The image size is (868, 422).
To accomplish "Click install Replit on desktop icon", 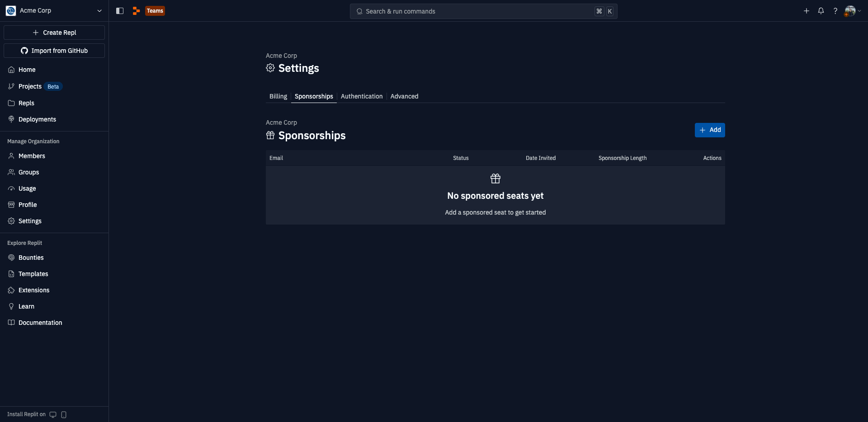I will click(x=53, y=415).
